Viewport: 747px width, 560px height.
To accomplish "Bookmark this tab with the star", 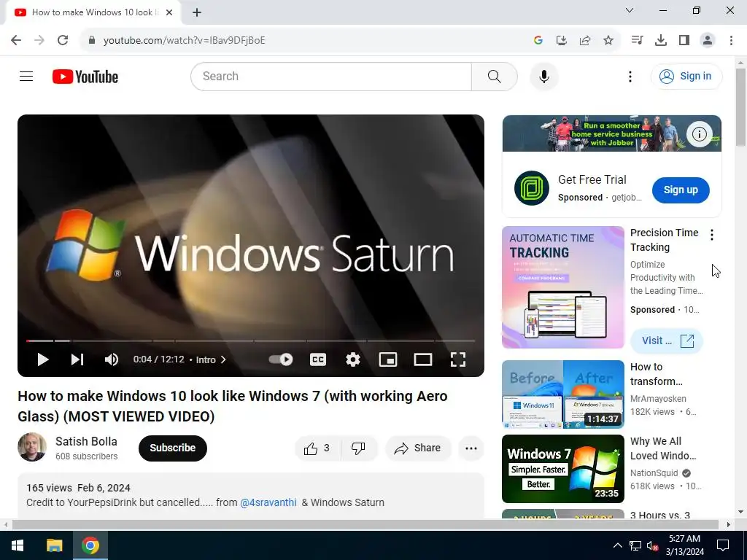I will (x=608, y=40).
